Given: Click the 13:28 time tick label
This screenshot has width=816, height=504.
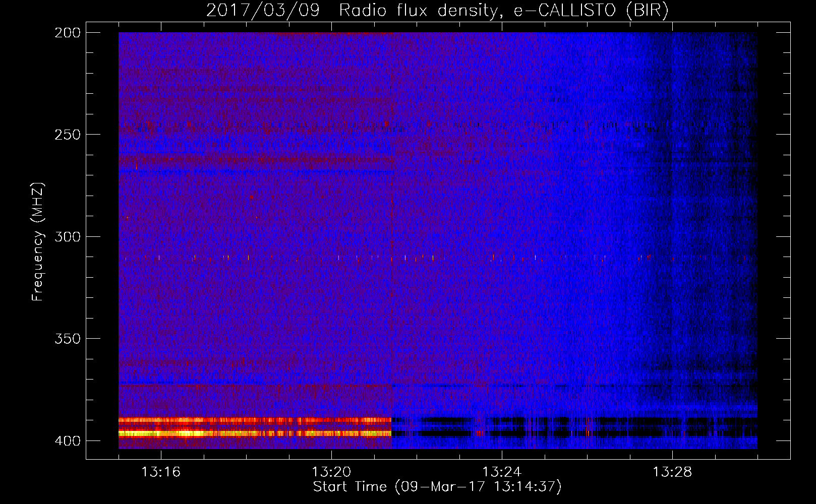Looking at the screenshot, I should 672,472.
